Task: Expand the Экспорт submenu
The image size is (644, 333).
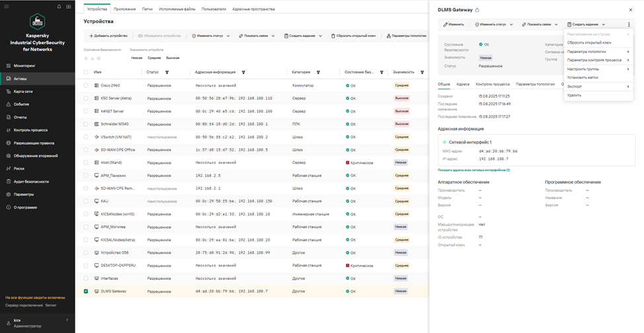Action: (598, 87)
